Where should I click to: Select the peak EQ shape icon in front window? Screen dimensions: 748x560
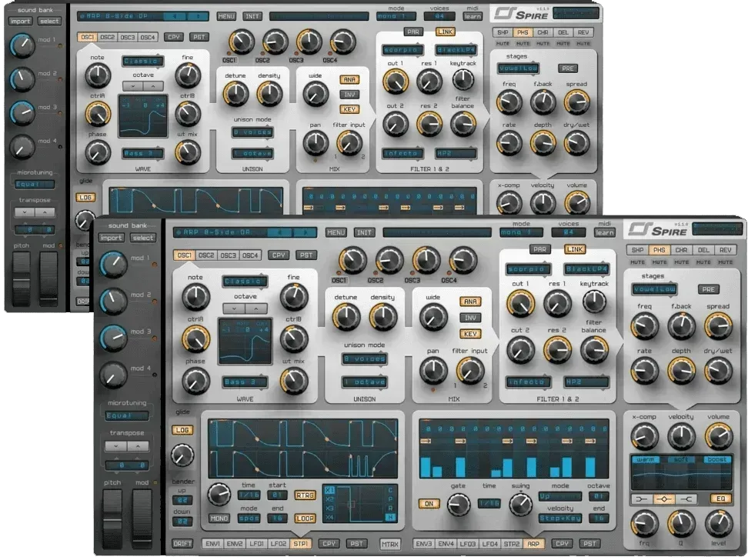tap(663, 499)
